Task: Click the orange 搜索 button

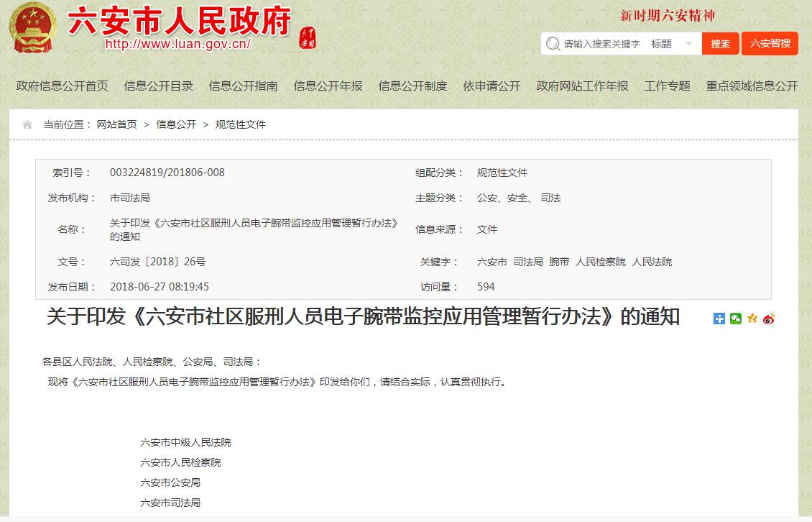Action: (720, 44)
